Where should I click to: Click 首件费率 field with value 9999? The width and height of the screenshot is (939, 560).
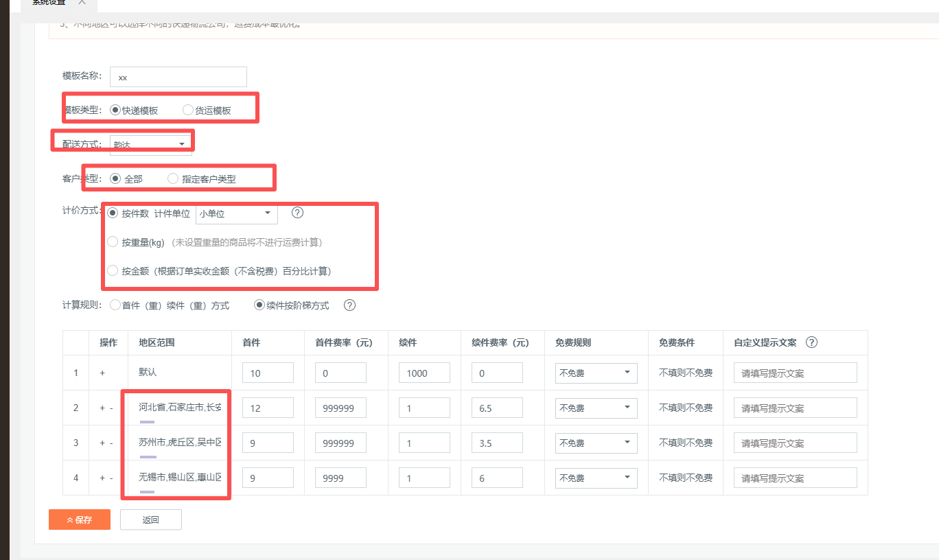click(340, 478)
